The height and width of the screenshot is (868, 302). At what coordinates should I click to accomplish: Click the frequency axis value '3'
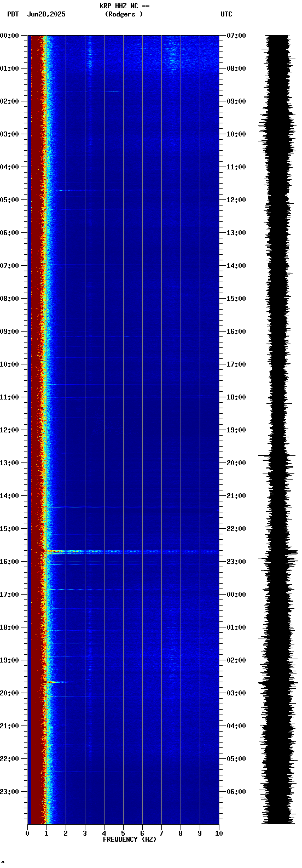(85, 833)
